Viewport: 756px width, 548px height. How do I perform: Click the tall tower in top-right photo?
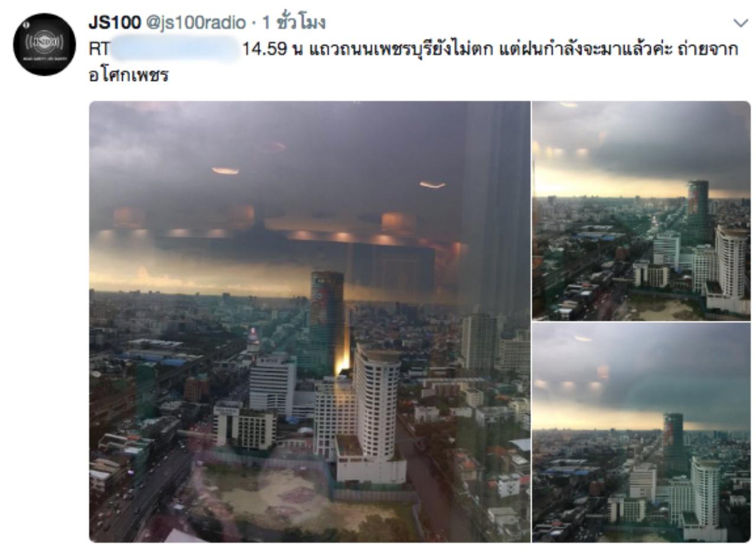[698, 210]
